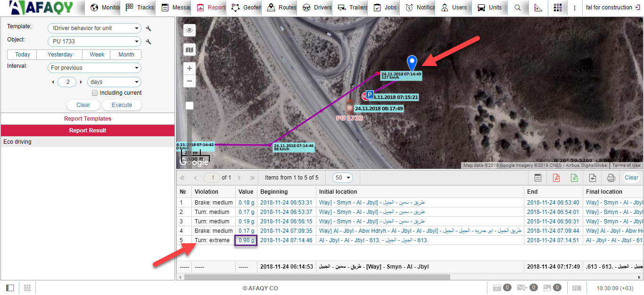
Task: Toggle the left panel layout icon
Action: [10, 287]
